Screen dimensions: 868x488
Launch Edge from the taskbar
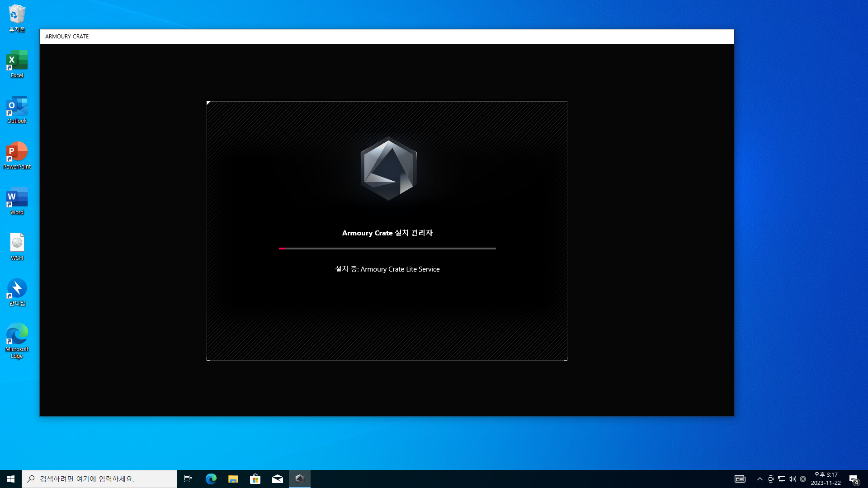(211, 479)
